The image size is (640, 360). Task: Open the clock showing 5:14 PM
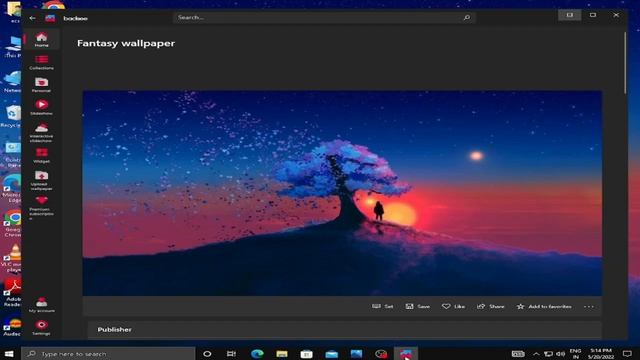601,353
